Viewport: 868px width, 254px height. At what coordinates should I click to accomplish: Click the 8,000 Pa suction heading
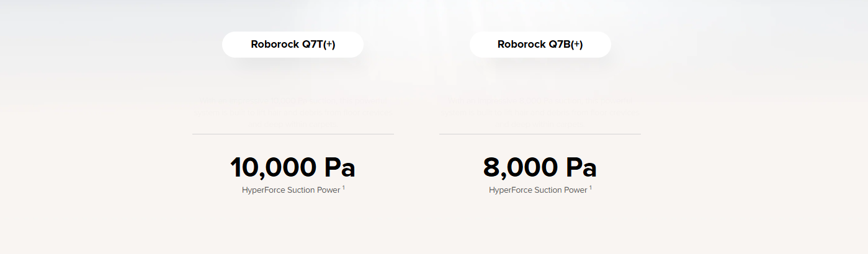pyautogui.click(x=540, y=168)
